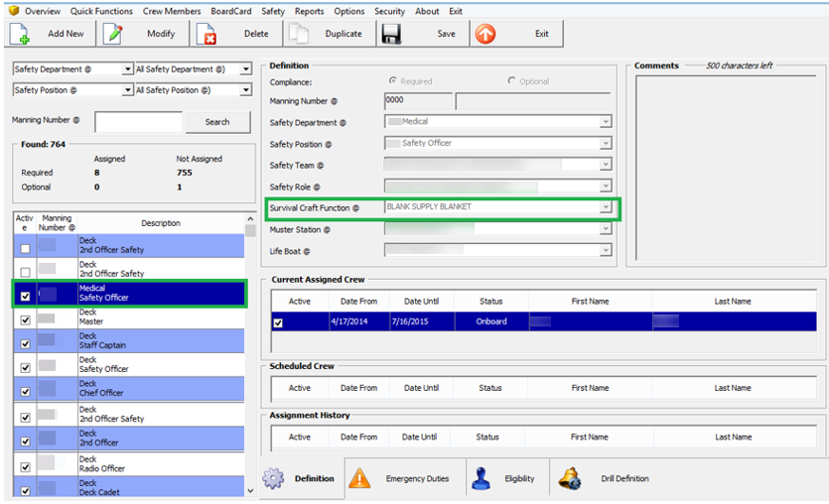Click the Save floppy disk icon
Viewport: 829px width, 504px height.
click(392, 35)
